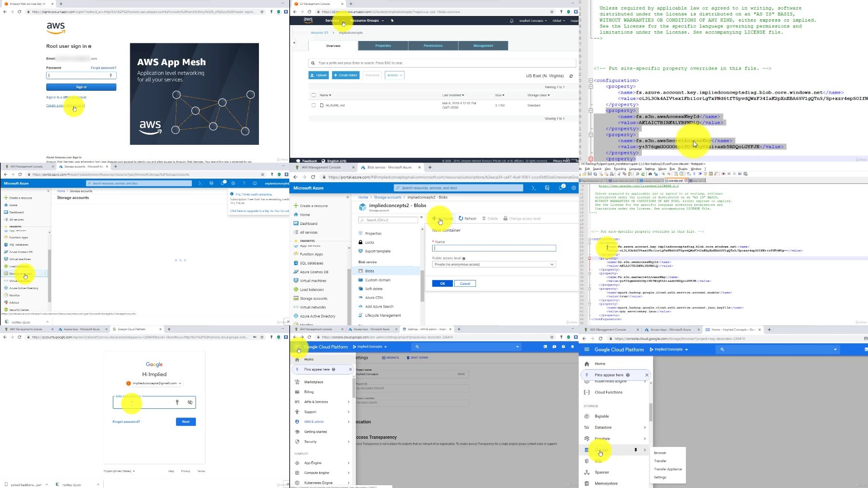Open Azure notifications showing badge 2
The height and width of the screenshot is (488, 868).
[561, 187]
